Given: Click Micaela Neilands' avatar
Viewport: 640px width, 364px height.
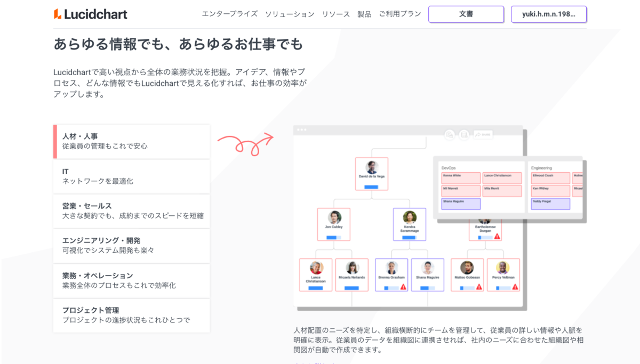Looking at the screenshot, I should tap(352, 268).
